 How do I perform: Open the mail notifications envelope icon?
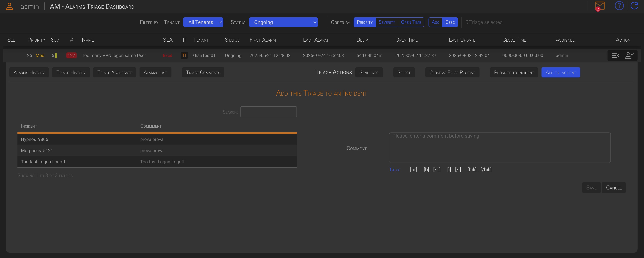pyautogui.click(x=599, y=6)
